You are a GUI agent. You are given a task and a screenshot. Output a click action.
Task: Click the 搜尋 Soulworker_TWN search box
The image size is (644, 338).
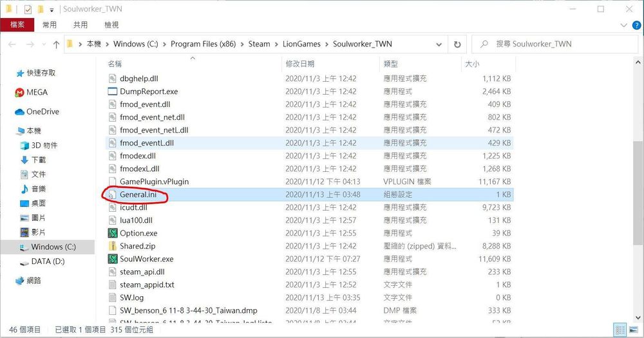click(x=555, y=44)
